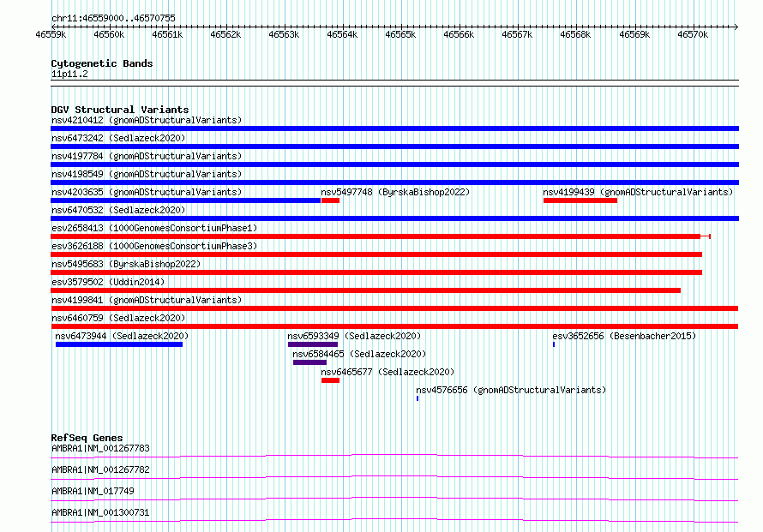
Task: Select the nsv4203635 variant label
Action: pos(147,192)
